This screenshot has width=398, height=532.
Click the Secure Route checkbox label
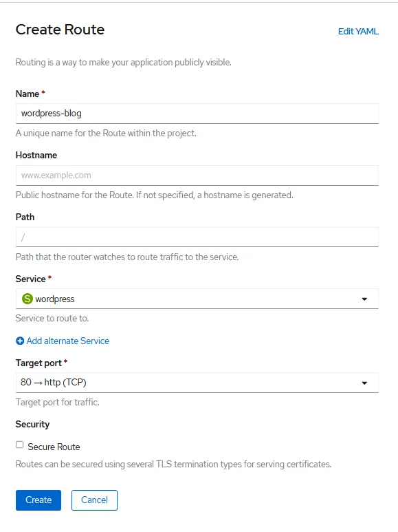coord(54,447)
